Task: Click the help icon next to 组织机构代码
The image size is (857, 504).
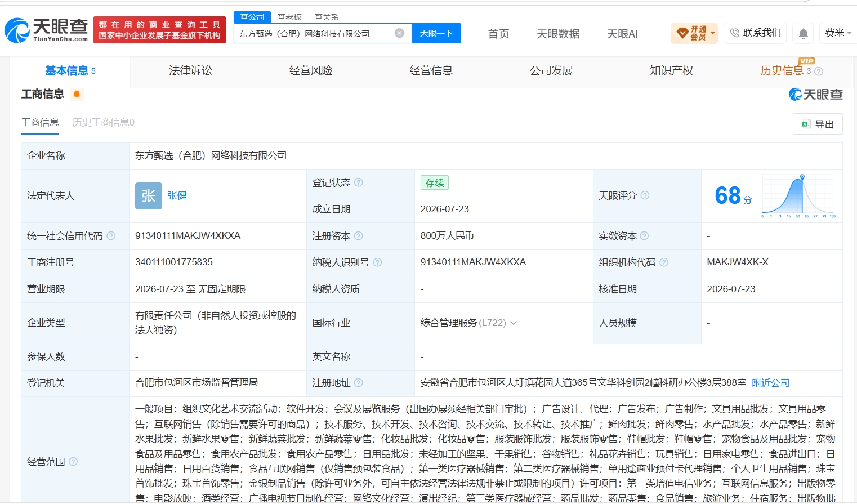Action: tap(664, 262)
